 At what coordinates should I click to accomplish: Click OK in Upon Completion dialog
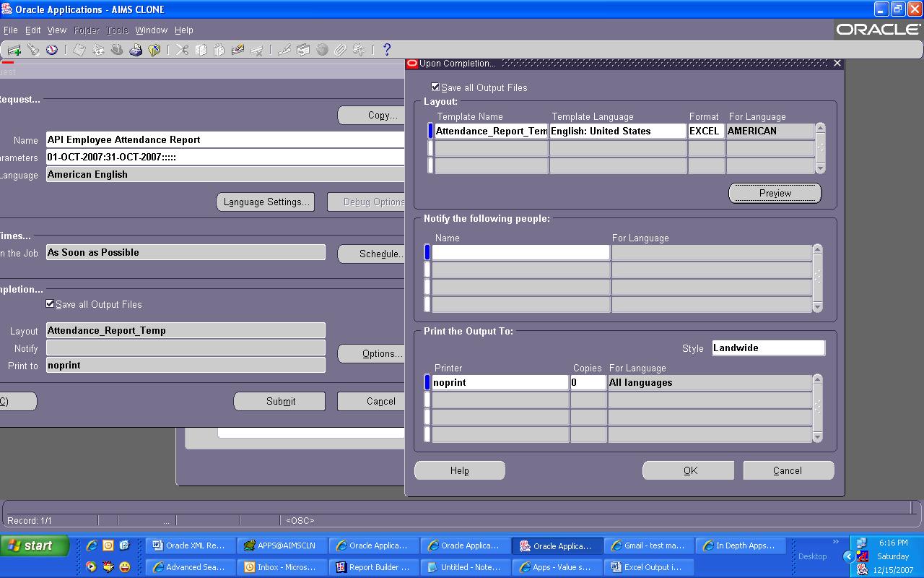[689, 470]
